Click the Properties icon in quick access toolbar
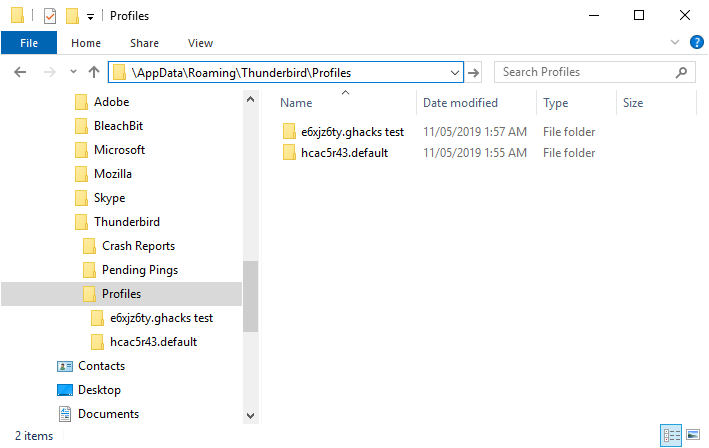The height and width of the screenshot is (448, 709). pyautogui.click(x=50, y=16)
